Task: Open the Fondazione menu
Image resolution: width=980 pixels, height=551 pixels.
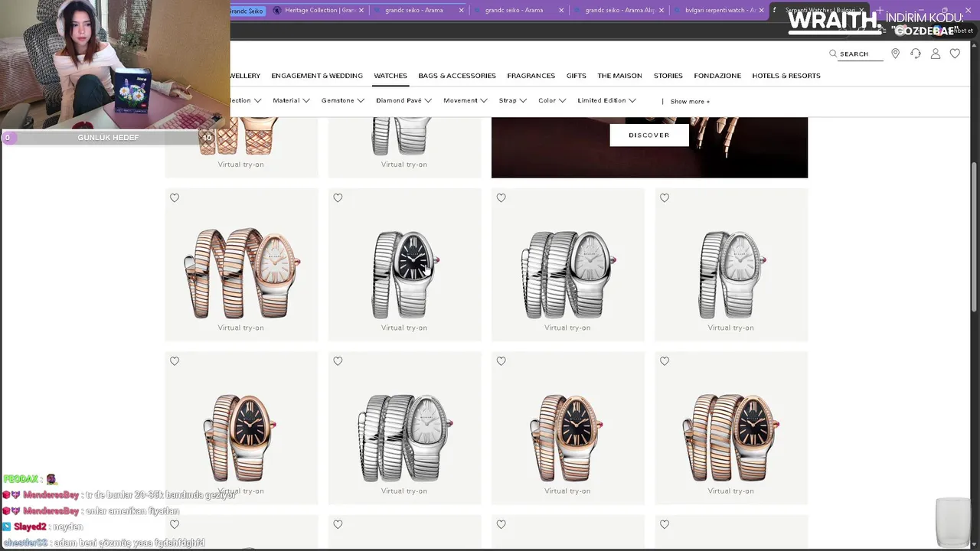Action: (x=717, y=76)
